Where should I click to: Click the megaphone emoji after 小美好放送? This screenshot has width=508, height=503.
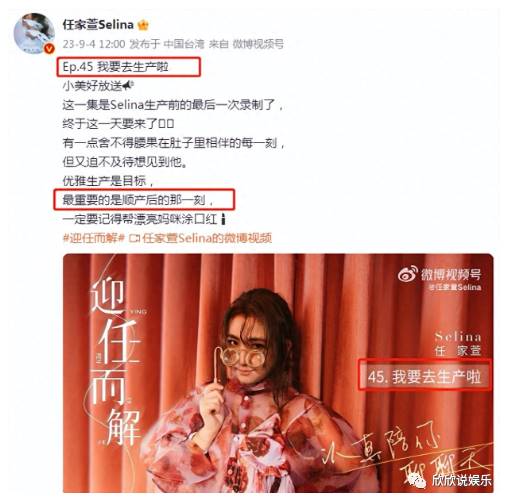point(128,86)
